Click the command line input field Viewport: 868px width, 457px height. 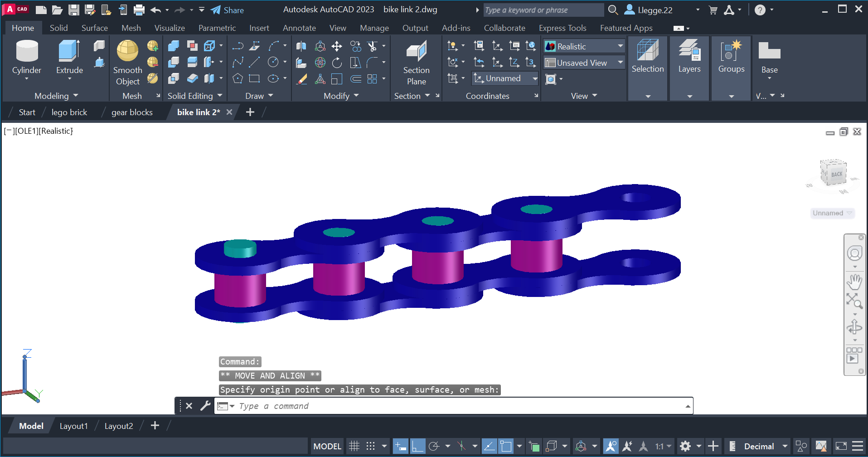[x=453, y=406]
